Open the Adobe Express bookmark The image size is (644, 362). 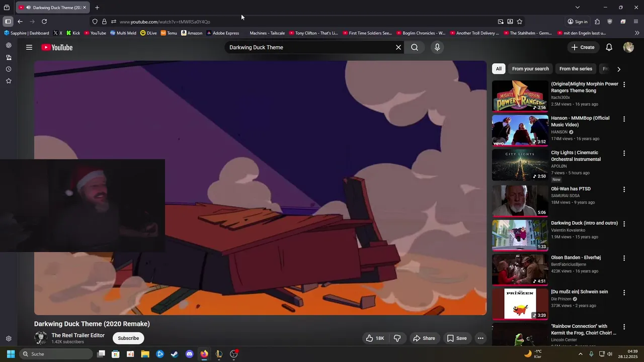coord(222,33)
